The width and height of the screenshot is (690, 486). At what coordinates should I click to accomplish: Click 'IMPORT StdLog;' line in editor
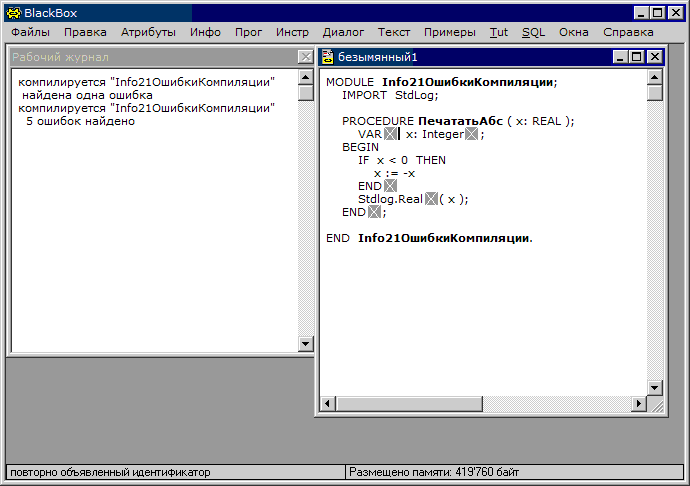[390, 95]
